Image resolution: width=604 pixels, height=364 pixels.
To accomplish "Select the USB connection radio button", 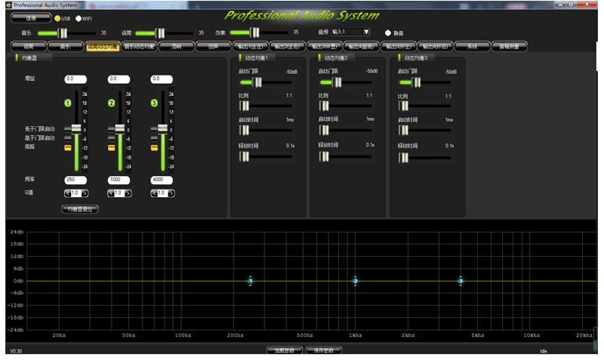I will (x=57, y=18).
